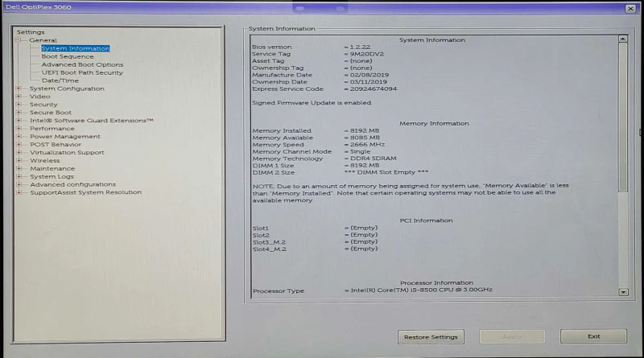Select the Power Management label

(65, 136)
